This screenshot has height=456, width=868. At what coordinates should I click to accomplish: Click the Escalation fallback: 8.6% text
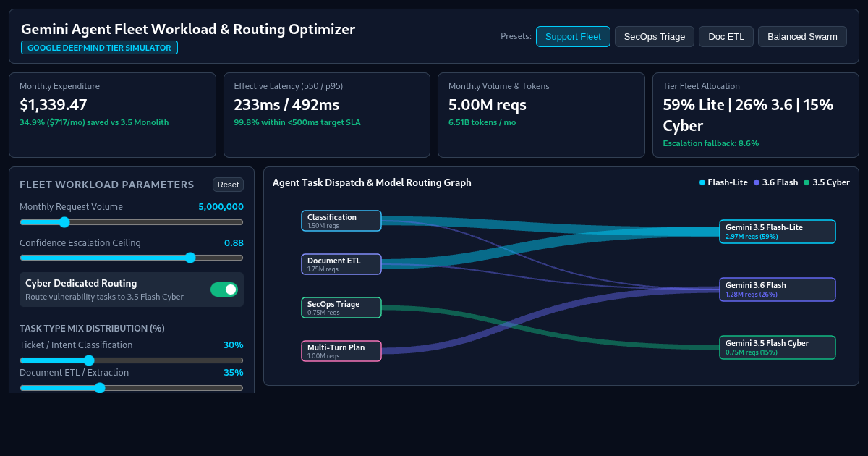[x=711, y=143]
